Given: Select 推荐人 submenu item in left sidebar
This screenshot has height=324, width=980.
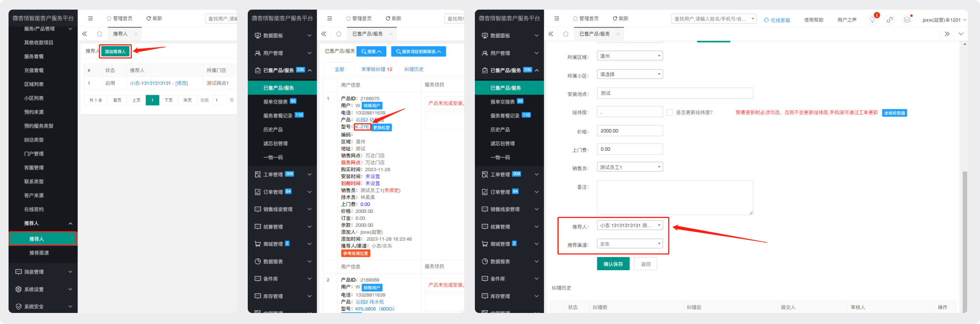Looking at the screenshot, I should 43,239.
